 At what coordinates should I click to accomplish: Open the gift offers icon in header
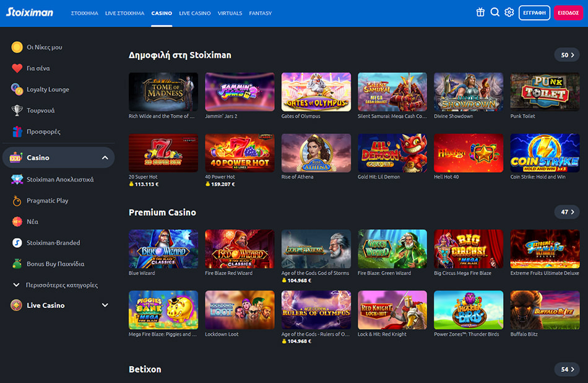(x=480, y=12)
